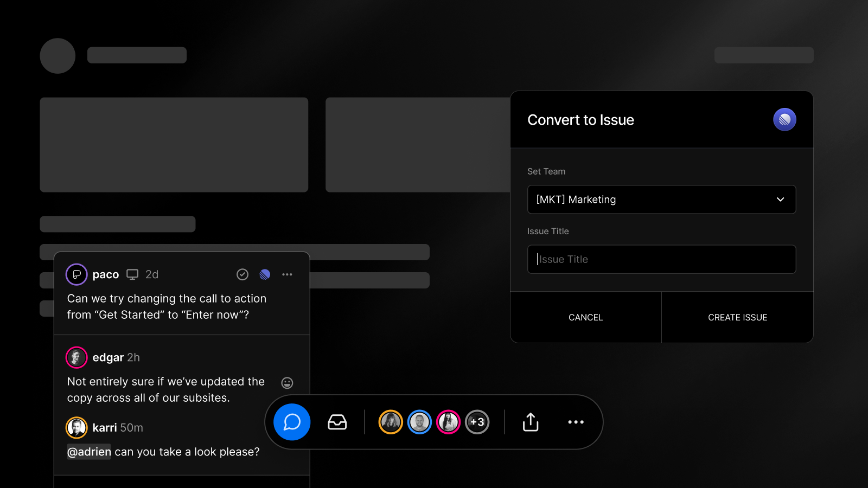Mark paco's comment thread as resolved

click(242, 274)
